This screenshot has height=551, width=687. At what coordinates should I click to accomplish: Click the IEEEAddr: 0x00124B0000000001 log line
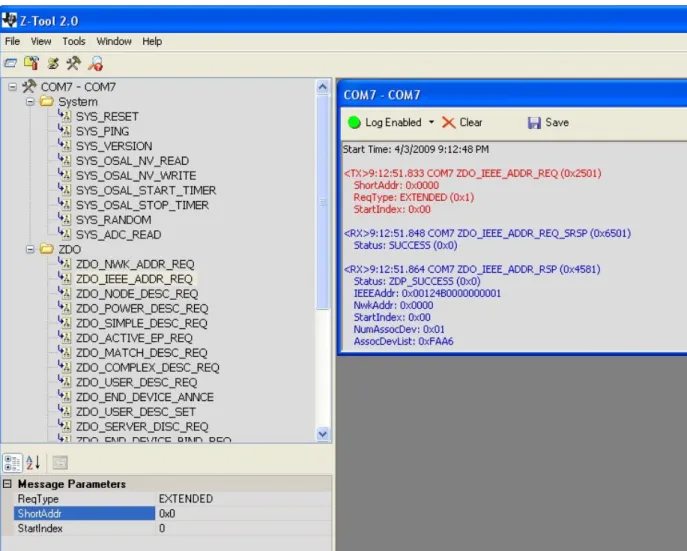click(x=427, y=293)
